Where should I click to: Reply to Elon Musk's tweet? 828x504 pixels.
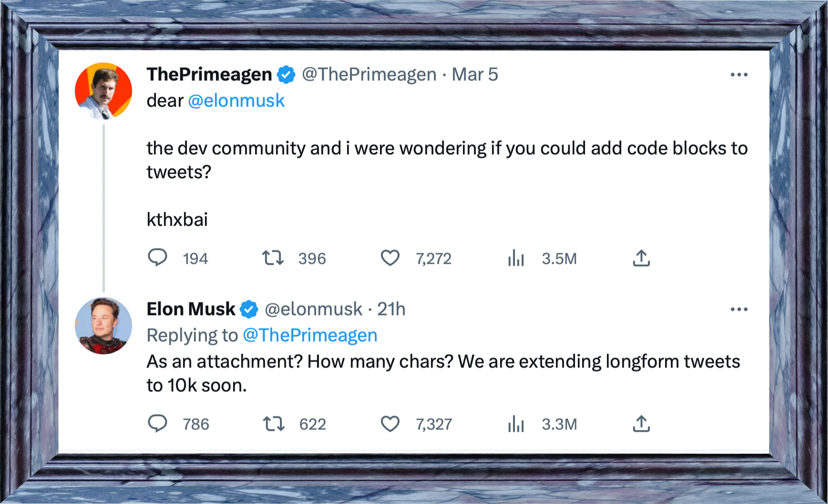(x=157, y=423)
